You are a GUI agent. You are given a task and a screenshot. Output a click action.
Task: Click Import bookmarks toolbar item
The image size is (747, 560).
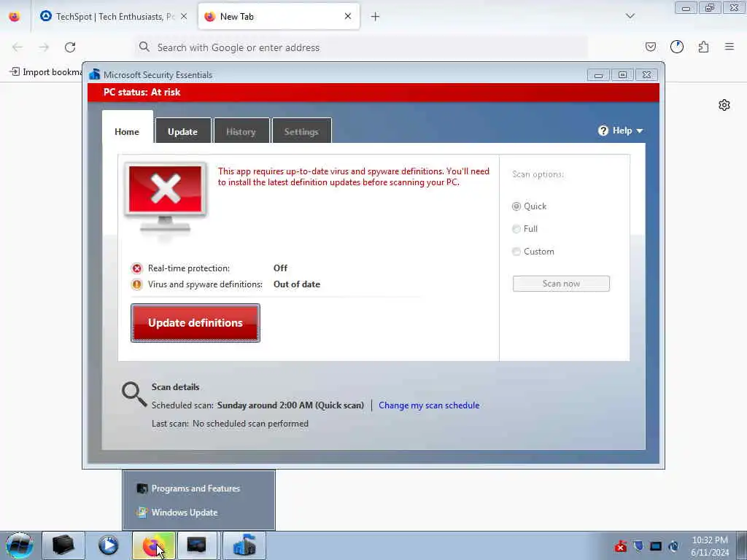46,72
